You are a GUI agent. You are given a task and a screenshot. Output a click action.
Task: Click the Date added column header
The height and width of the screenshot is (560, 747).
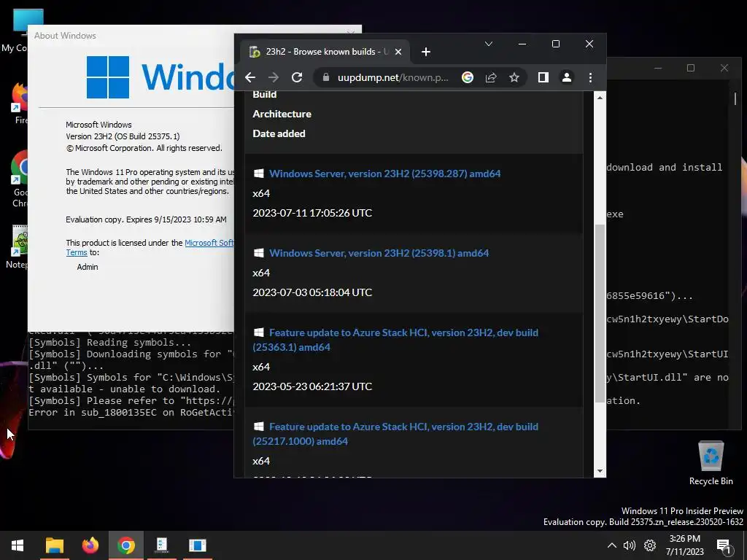tap(279, 133)
